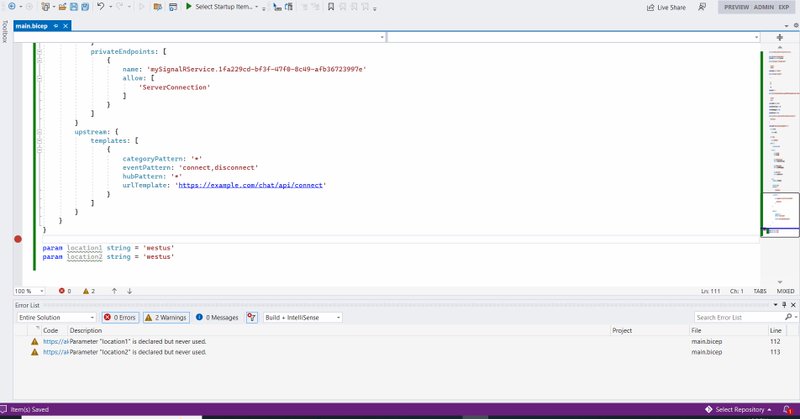Image resolution: width=800 pixels, height=419 pixels.
Task: Close the main.bicep tab
Action: point(65,26)
